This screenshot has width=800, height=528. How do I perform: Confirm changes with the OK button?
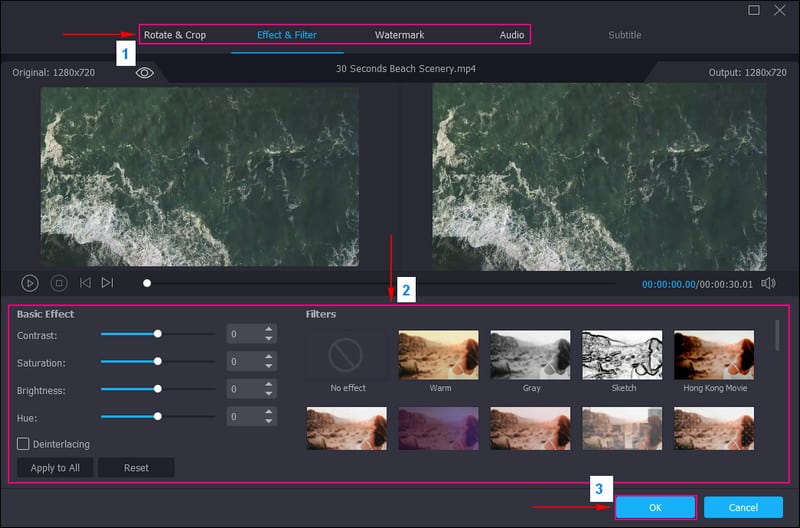[x=655, y=507]
